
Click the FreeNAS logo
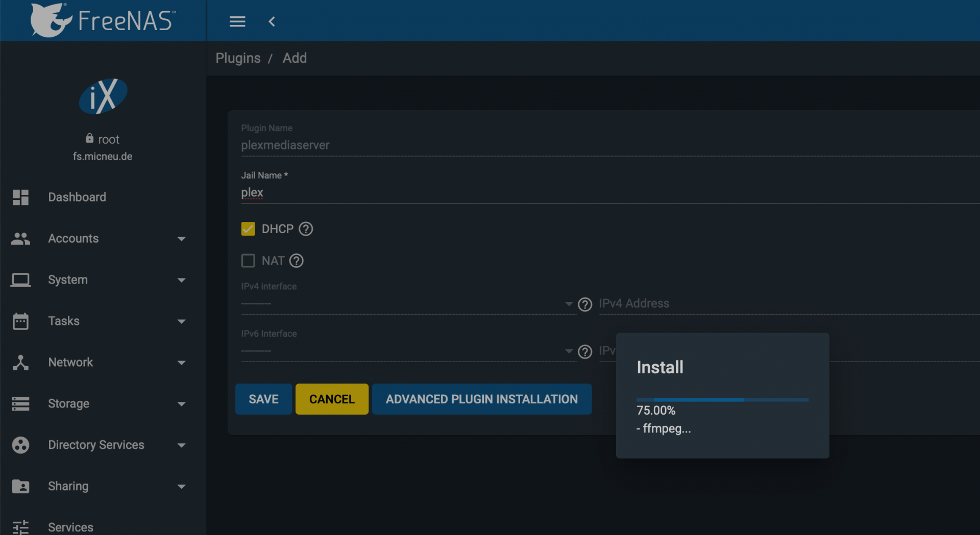(x=103, y=20)
